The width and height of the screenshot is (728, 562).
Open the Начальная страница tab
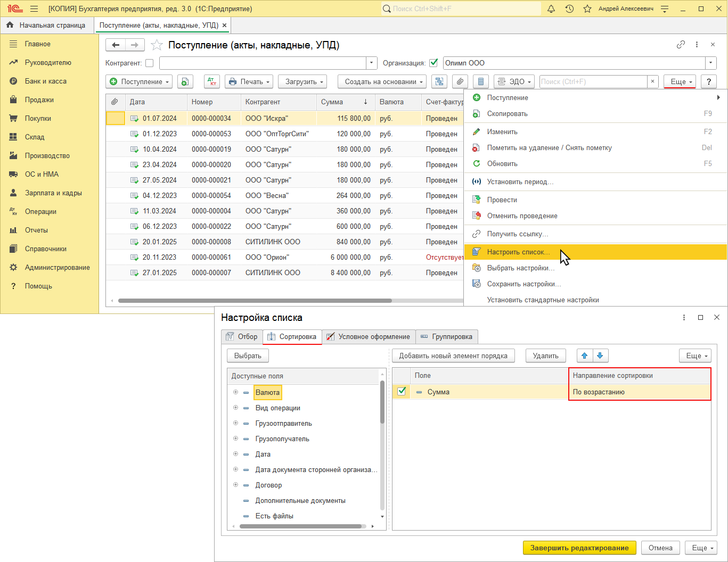46,25
